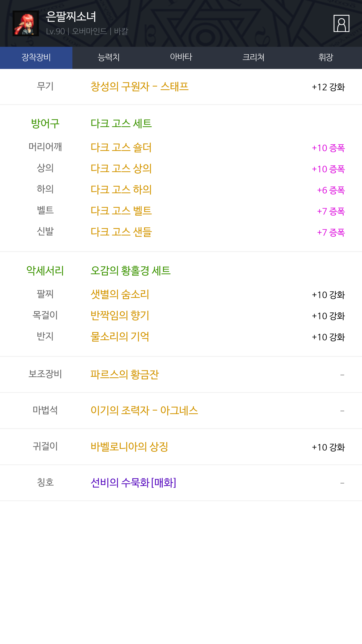Open weapon 창성의 구원자 - 스태프
Image resolution: width=362 pixels, height=644 pixels.
[140, 87]
